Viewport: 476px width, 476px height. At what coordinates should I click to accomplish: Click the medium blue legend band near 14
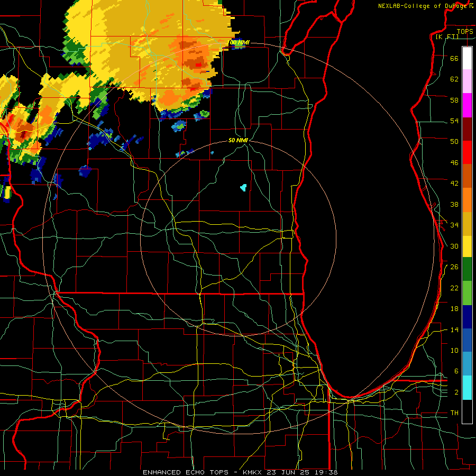tap(467, 340)
